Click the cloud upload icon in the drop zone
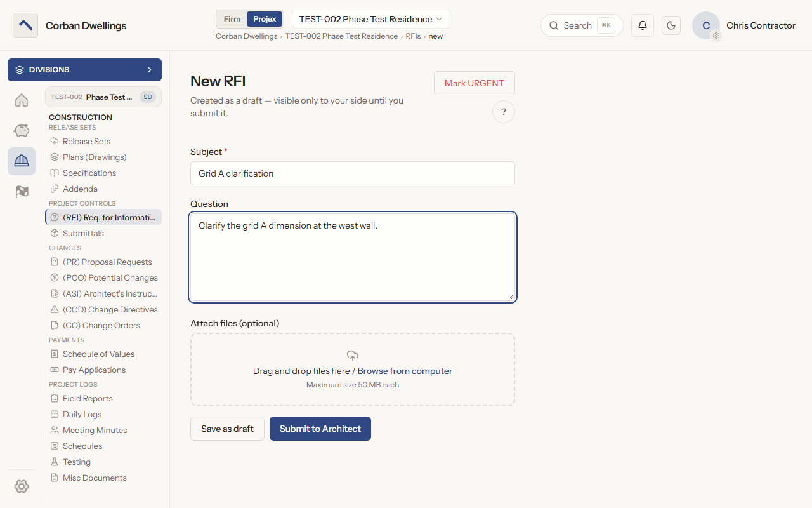 [353, 356]
